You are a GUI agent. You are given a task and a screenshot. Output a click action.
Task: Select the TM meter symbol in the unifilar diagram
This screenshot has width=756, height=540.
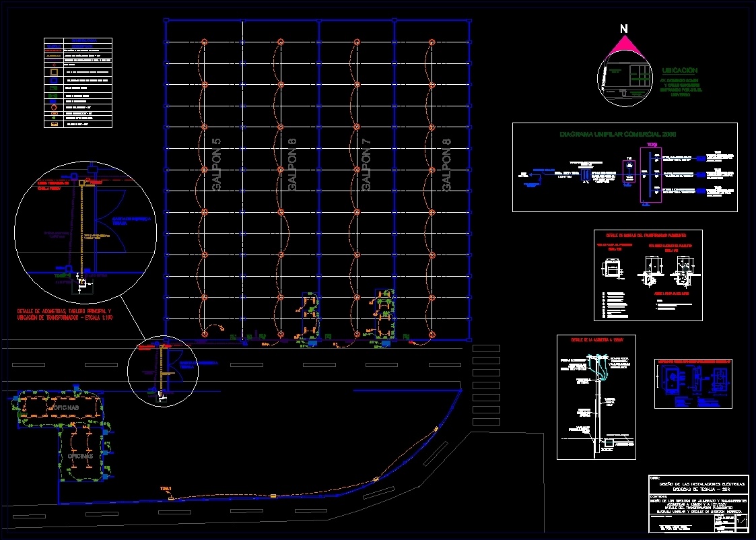(629, 165)
